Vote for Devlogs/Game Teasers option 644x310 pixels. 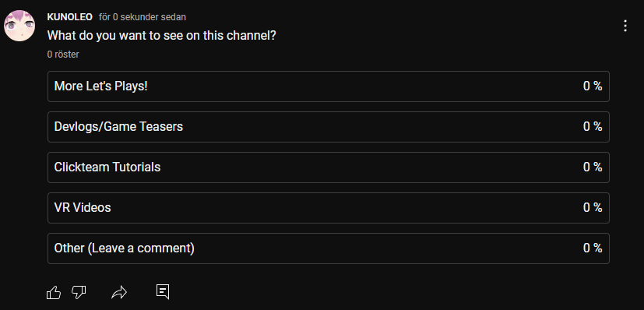pos(328,127)
